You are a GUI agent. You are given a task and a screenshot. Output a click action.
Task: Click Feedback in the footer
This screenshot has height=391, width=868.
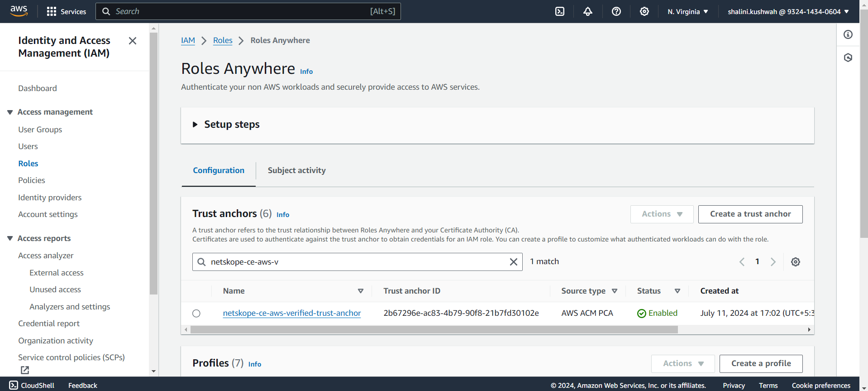point(83,385)
